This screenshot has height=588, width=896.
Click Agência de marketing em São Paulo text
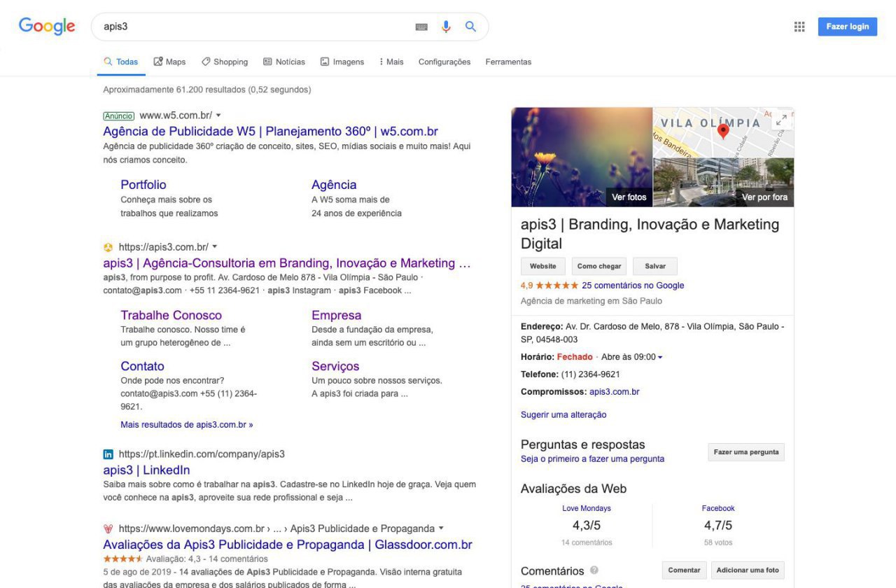(x=591, y=301)
